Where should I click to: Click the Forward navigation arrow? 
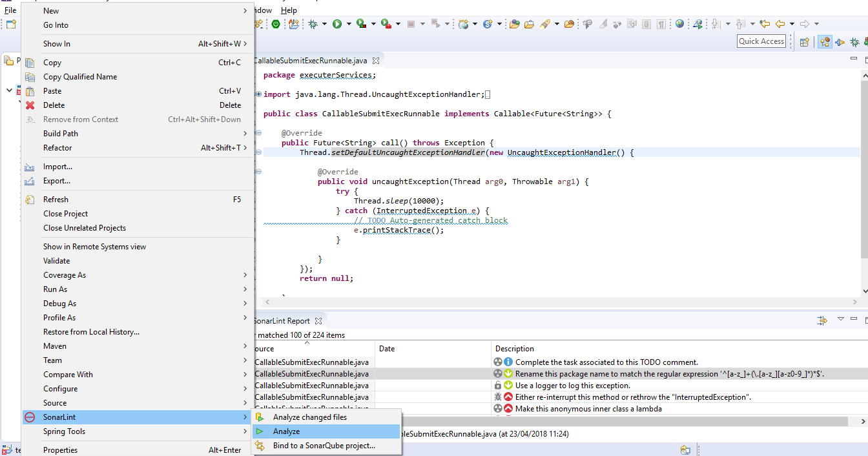805,24
